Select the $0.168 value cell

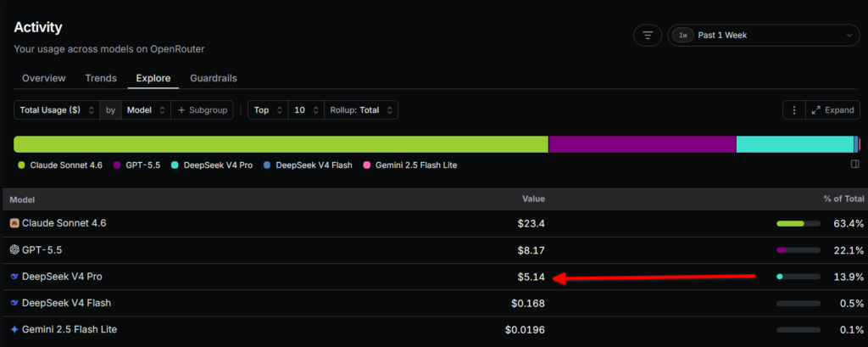528,303
